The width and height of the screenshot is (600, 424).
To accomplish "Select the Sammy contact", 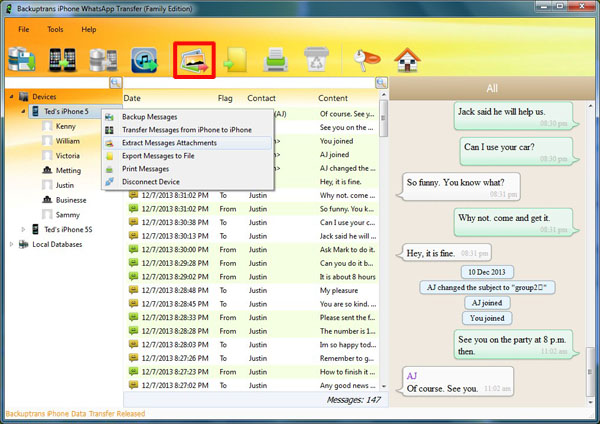I will (x=68, y=215).
